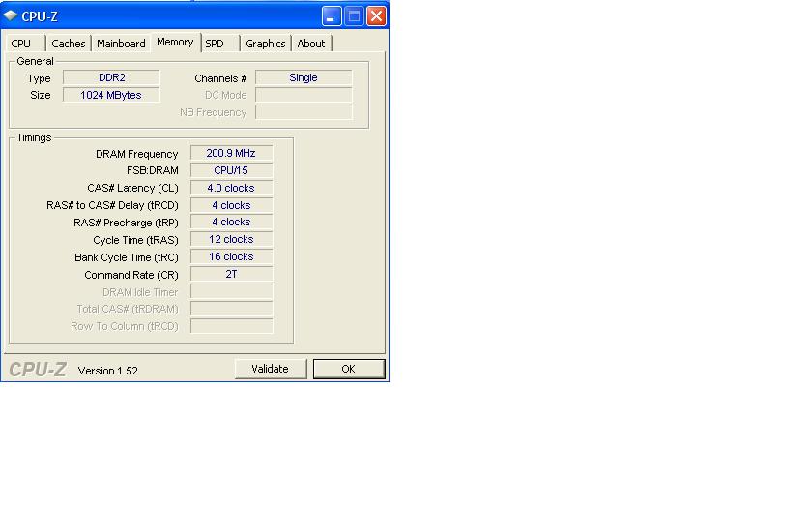
Task: Click the CPU-Z title bar icon
Action: tap(11, 16)
